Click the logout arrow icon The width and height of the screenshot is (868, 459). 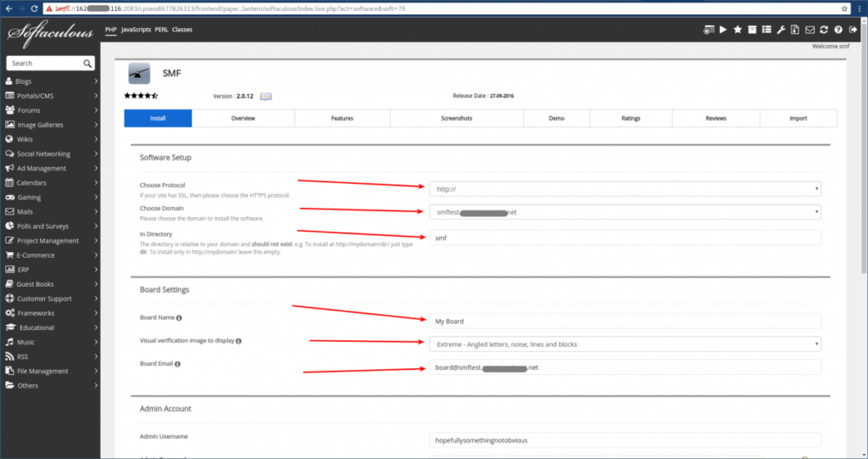pos(853,30)
